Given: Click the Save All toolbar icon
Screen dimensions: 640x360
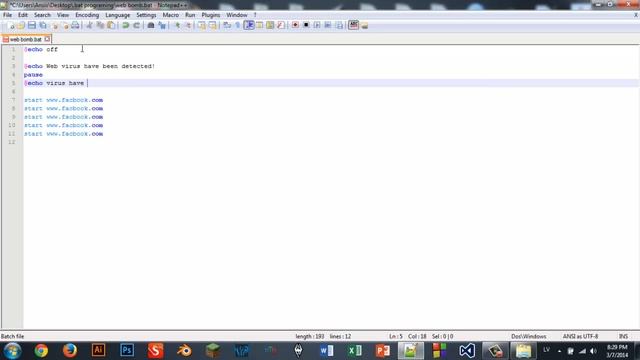Looking at the screenshot, I should click(x=42, y=25).
